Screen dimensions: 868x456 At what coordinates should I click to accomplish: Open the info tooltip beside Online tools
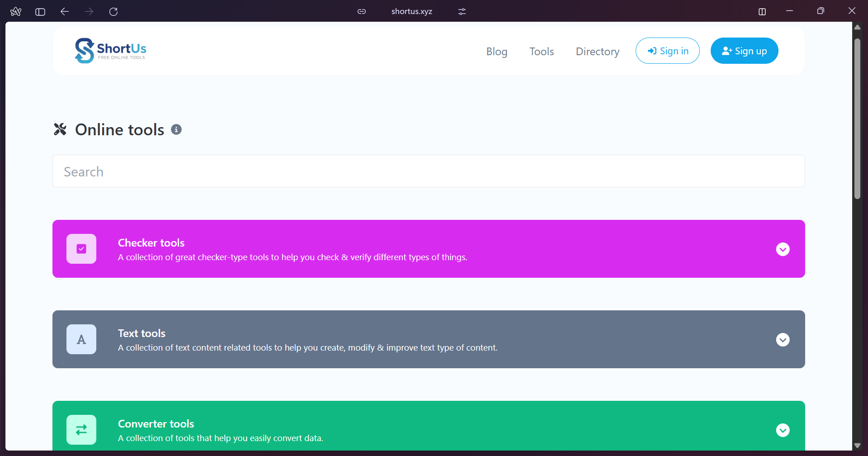(176, 129)
